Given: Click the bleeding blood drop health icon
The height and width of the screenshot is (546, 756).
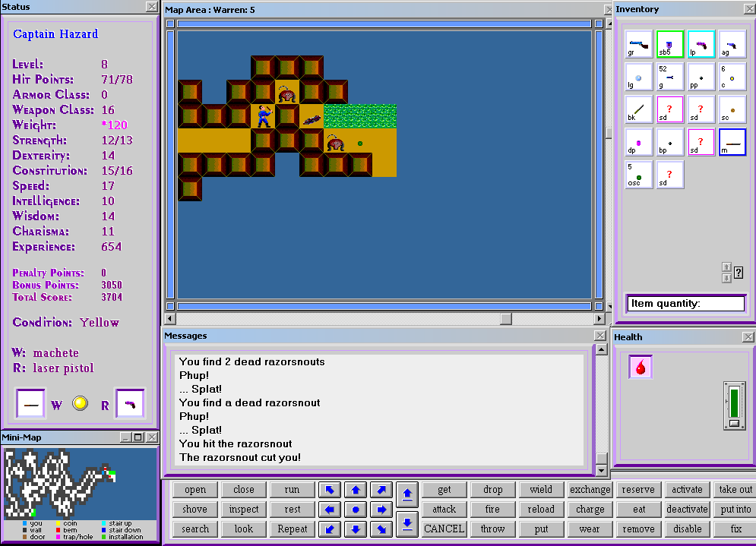Looking at the screenshot, I should click(641, 368).
